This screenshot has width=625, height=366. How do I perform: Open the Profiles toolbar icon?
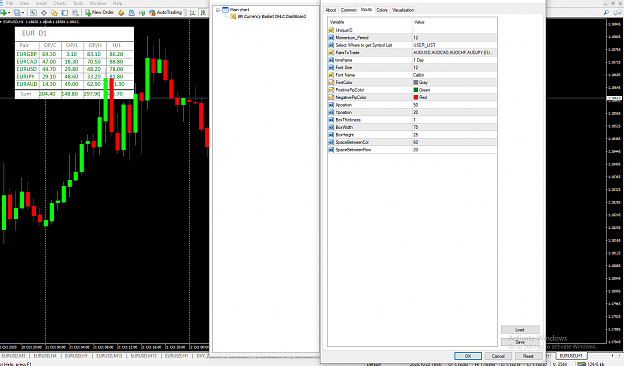[x=17, y=13]
